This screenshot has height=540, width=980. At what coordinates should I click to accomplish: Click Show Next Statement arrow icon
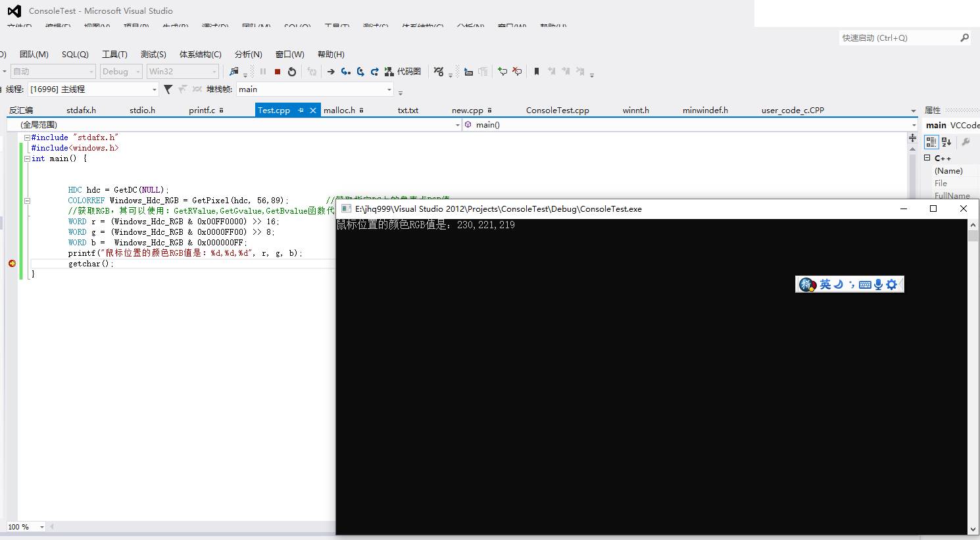coord(331,72)
